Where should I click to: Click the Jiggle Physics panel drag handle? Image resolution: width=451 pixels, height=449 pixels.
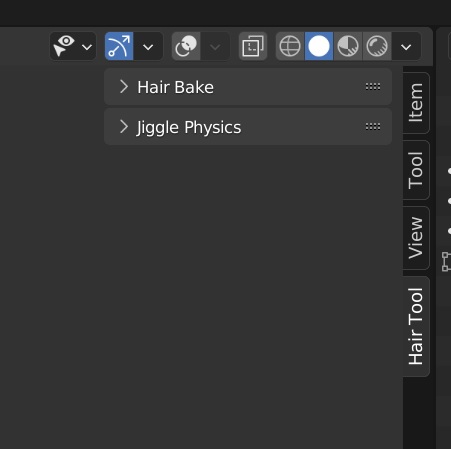[373, 127]
